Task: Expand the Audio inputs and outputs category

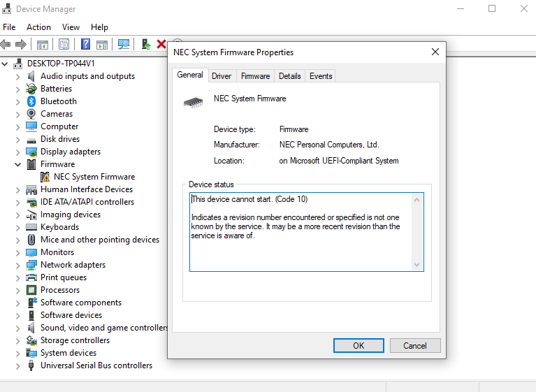Action: click(x=17, y=77)
